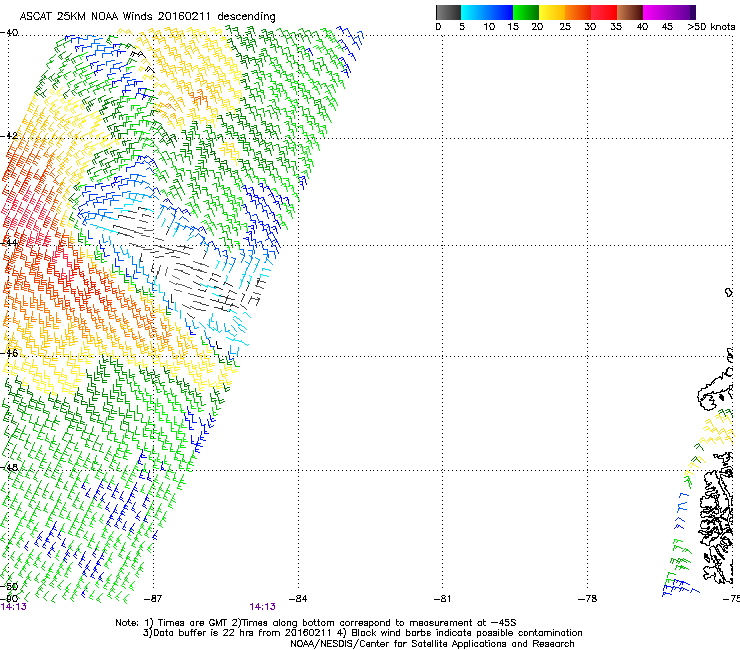Click the green 15-20 knots legend segment
The height and width of the screenshot is (650, 740).
526,12
